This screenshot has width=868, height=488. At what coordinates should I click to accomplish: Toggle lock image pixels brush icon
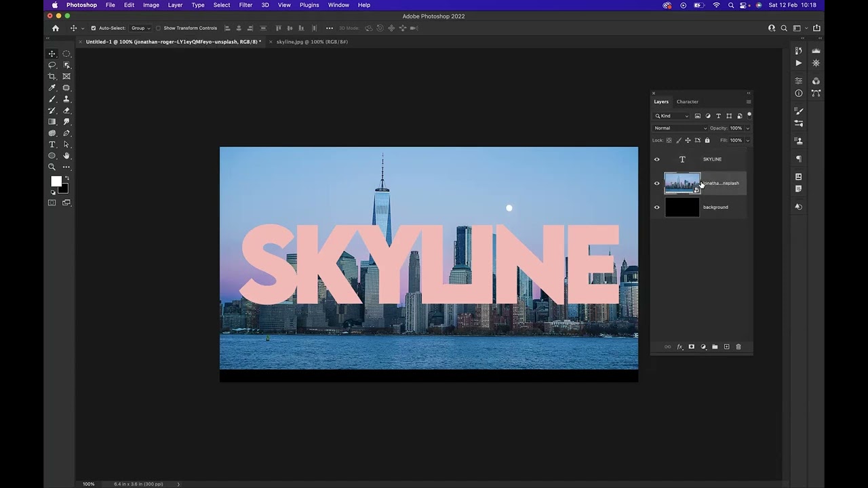click(679, 140)
